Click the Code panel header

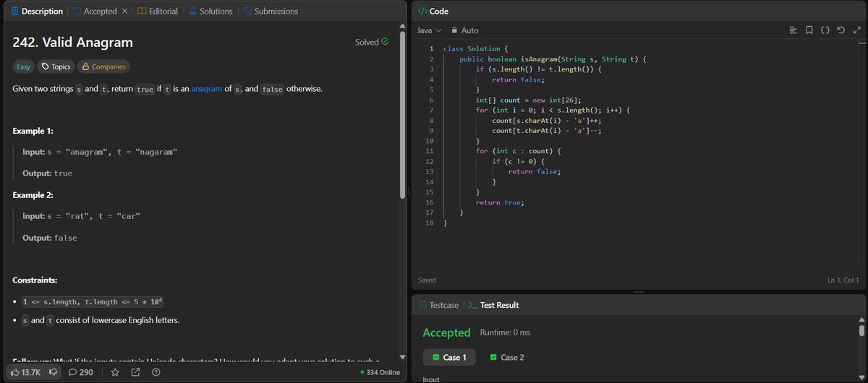[433, 12]
